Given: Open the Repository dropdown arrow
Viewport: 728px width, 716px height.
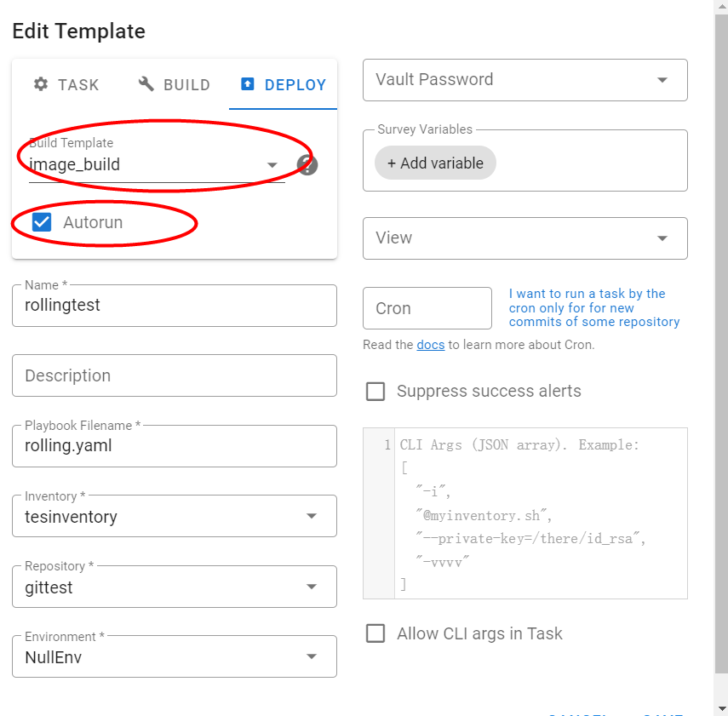Looking at the screenshot, I should tap(312, 587).
